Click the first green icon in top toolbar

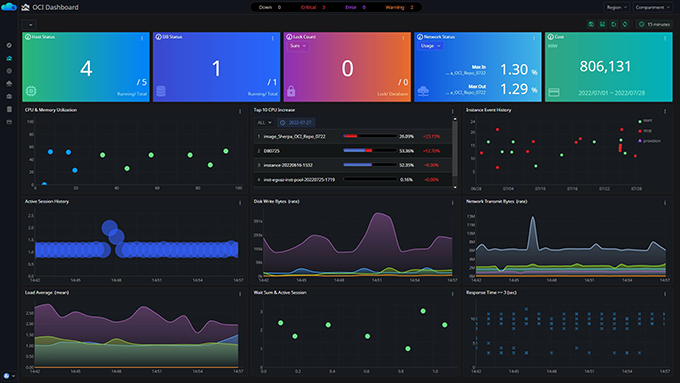[591, 24]
